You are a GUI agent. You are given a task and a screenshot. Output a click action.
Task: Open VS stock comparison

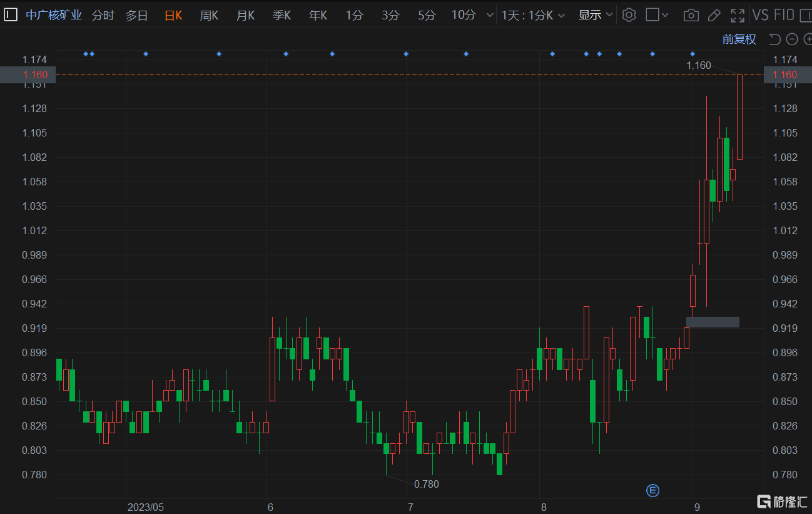(760, 15)
